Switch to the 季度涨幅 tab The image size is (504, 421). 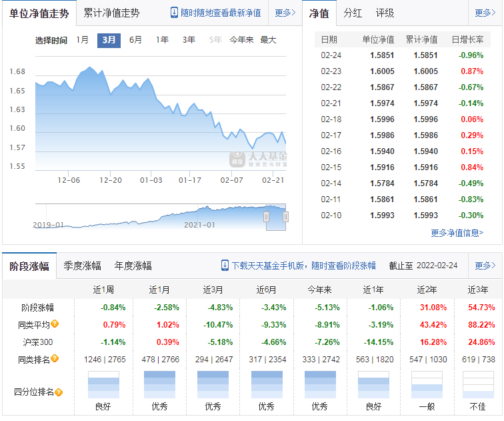(82, 266)
